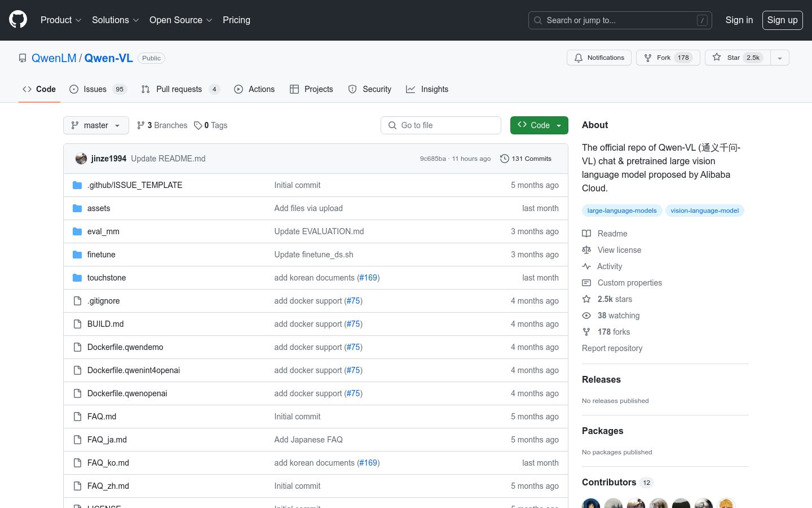Click jinze1994's avatar image
This screenshot has height=508, width=812.
point(81,159)
